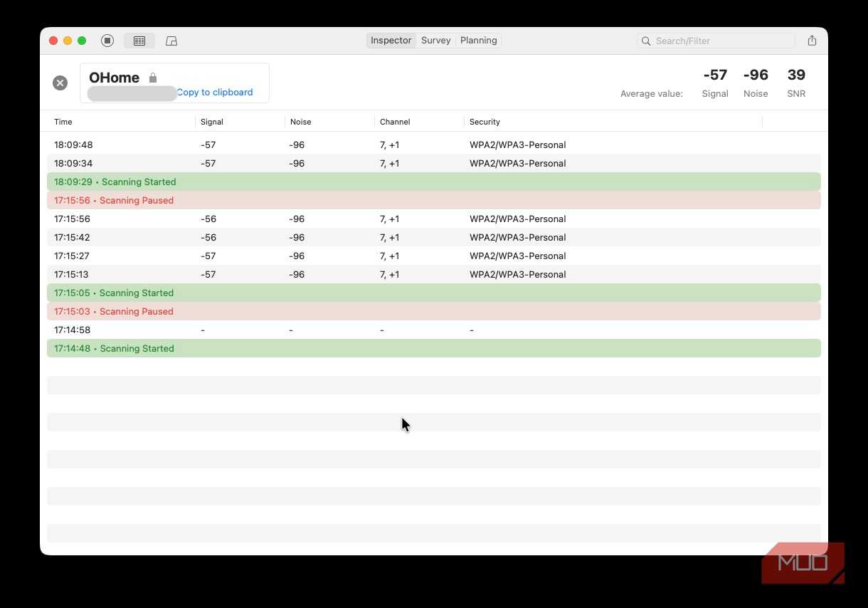
Task: Click the 17:15:56 Scanning Paused row
Action: pos(434,200)
